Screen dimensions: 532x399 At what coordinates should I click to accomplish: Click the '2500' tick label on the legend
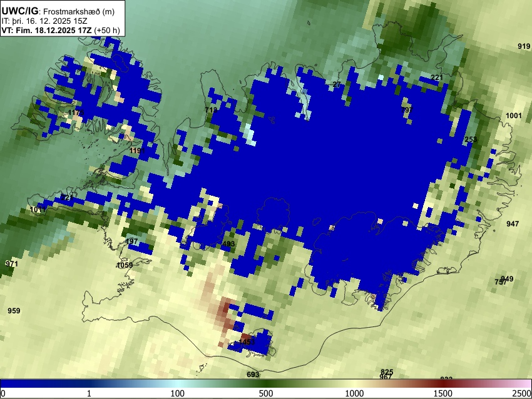[523, 393]
